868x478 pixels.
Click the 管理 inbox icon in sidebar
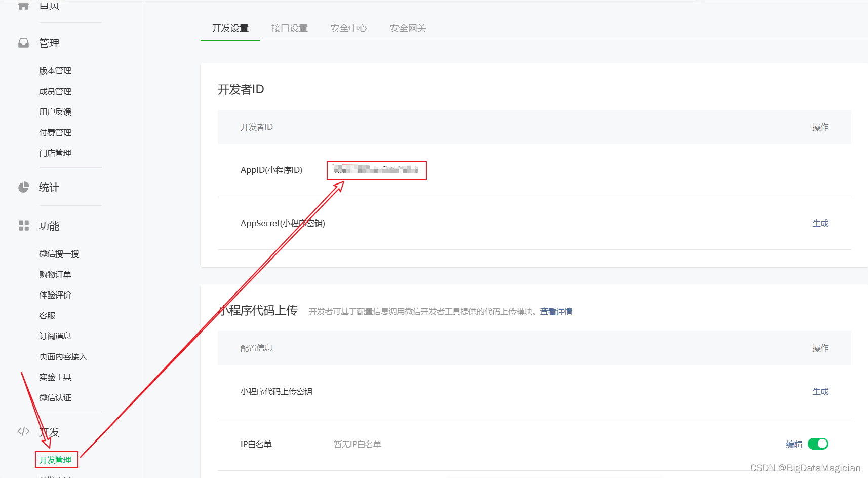tap(24, 43)
